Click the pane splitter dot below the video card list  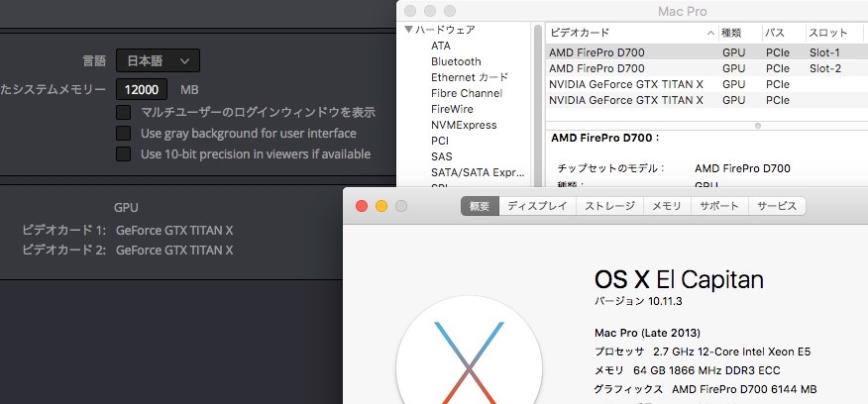point(758,126)
